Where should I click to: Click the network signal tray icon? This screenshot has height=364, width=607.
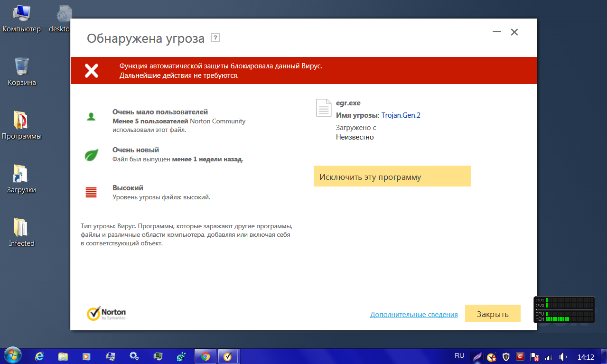click(548, 357)
